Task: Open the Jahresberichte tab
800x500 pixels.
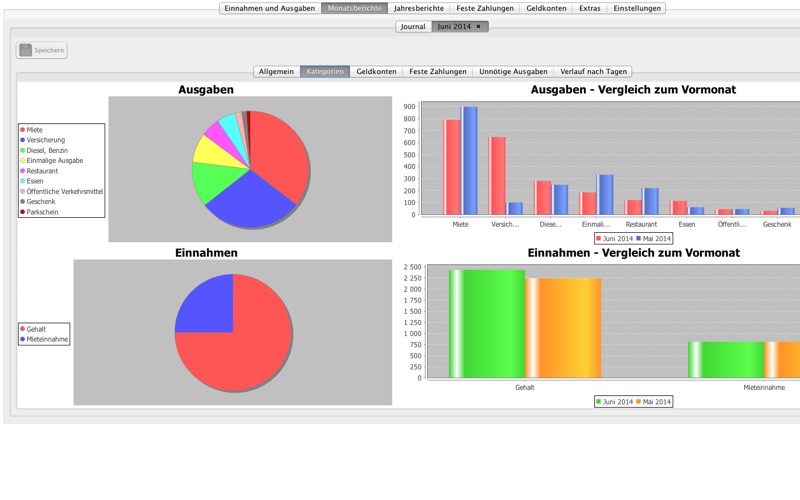Action: pyautogui.click(x=419, y=8)
